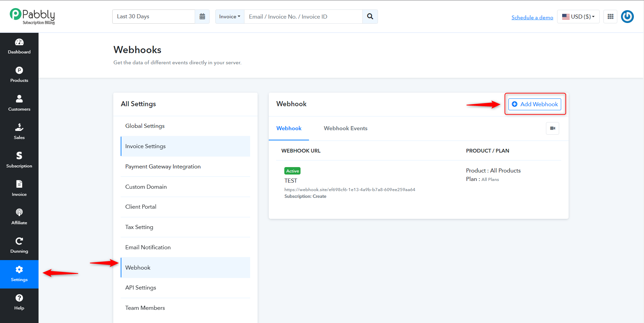Open the apps grid icon

coord(611,17)
